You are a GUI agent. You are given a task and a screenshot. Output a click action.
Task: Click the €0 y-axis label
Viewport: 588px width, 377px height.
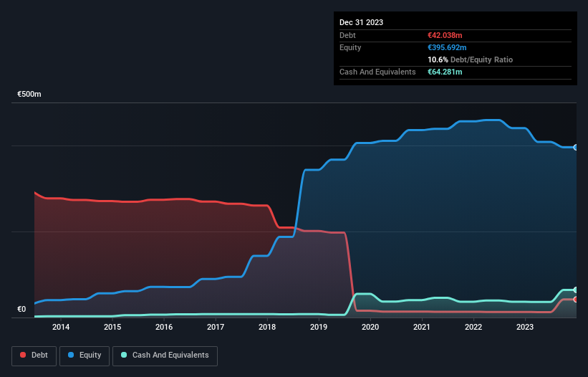pyautogui.click(x=21, y=309)
